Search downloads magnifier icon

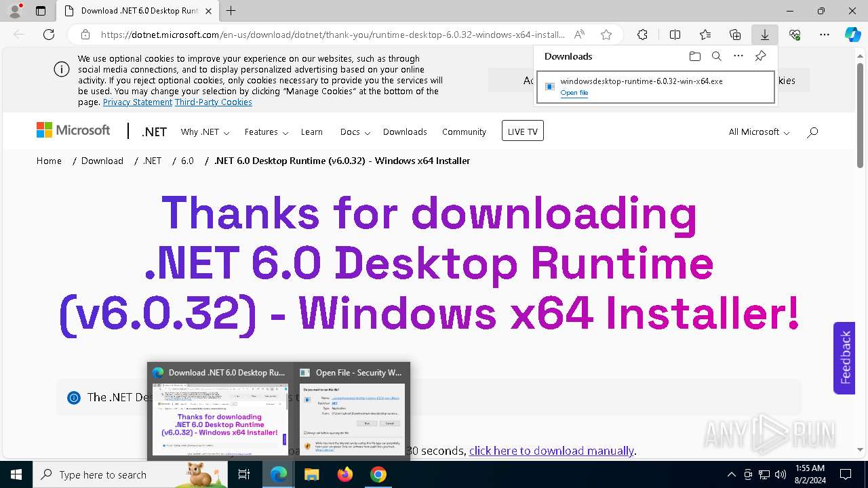coord(717,56)
